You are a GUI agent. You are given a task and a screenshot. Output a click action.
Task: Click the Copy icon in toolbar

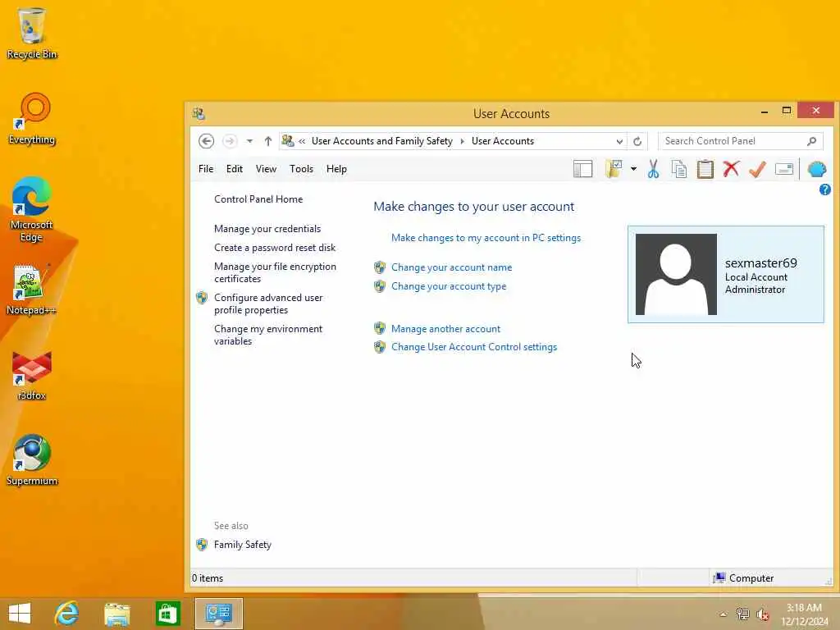(x=678, y=169)
